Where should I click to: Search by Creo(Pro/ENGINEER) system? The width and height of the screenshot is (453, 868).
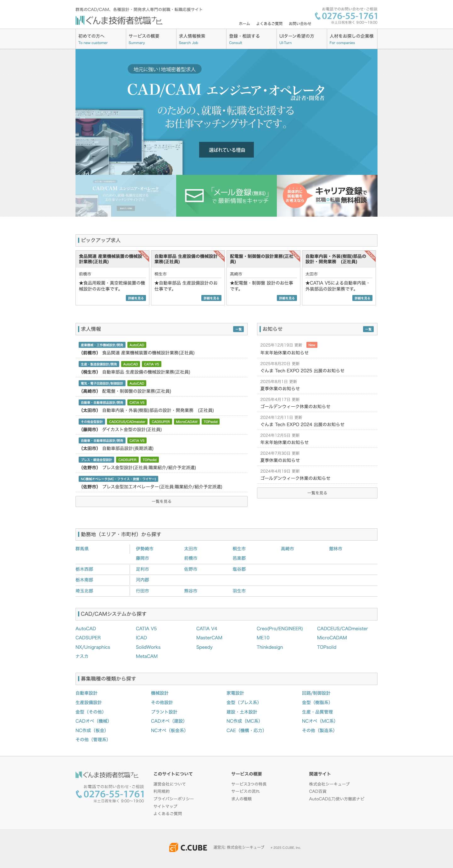click(x=279, y=629)
